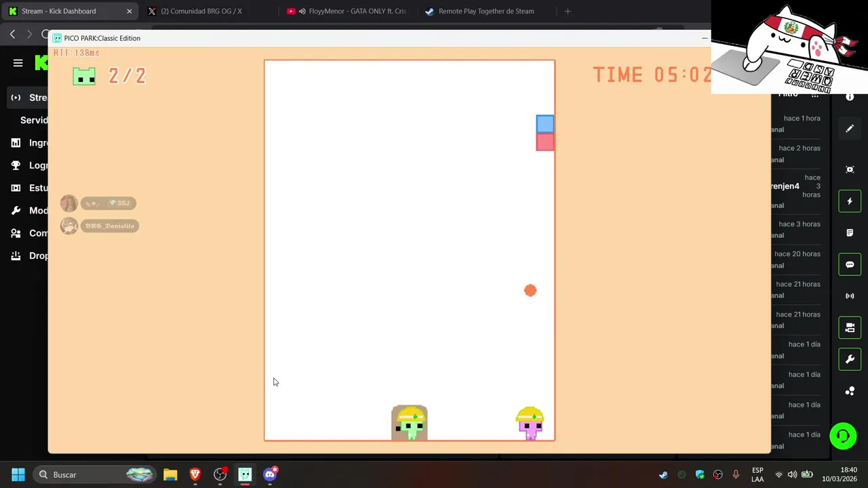This screenshot has height=488, width=868.
Task: Click the pencil edit icon in Kick dashboard
Action: click(850, 129)
